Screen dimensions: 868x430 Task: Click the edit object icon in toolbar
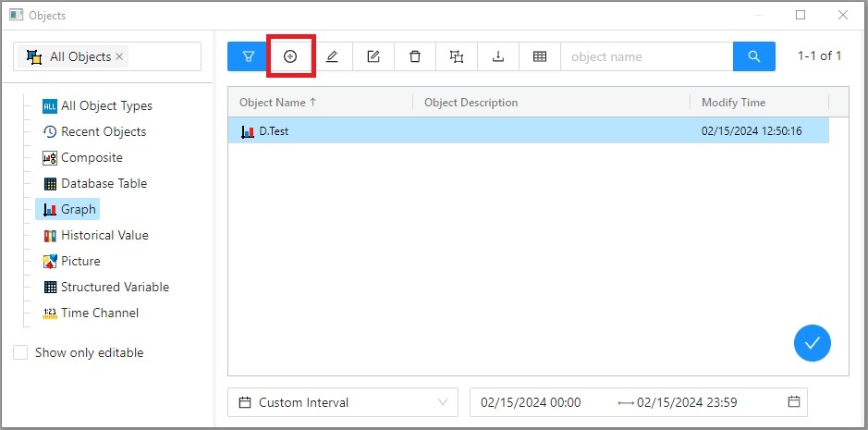point(373,56)
